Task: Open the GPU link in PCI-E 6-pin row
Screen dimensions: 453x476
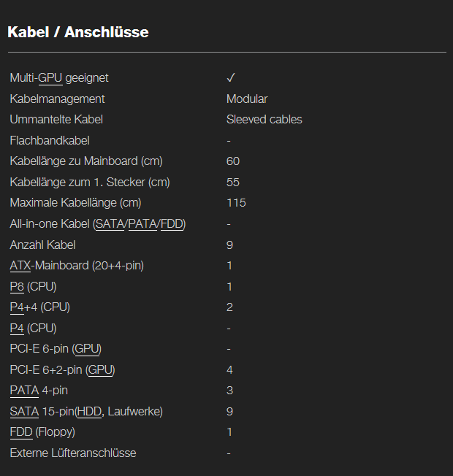Action: (x=87, y=349)
